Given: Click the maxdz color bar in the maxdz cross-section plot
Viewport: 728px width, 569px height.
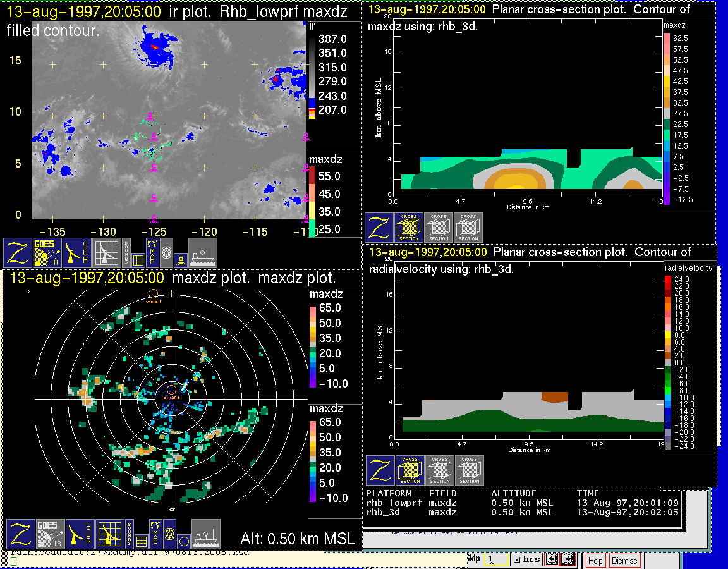Looking at the screenshot, I should 667,118.
